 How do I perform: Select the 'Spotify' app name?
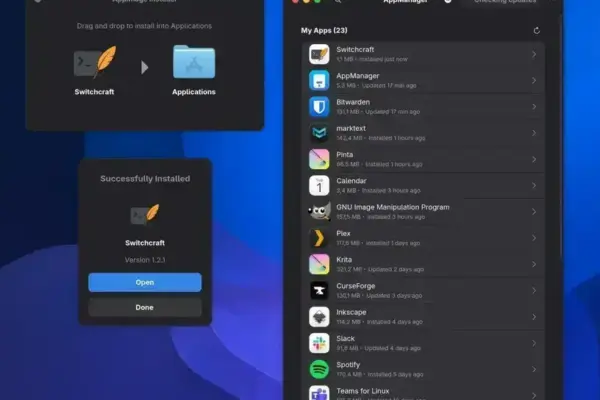coord(348,365)
